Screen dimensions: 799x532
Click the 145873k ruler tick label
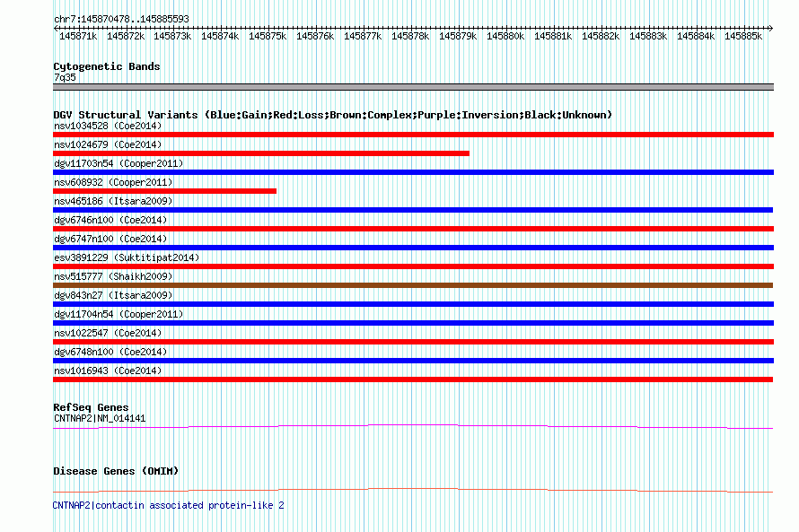click(x=172, y=36)
